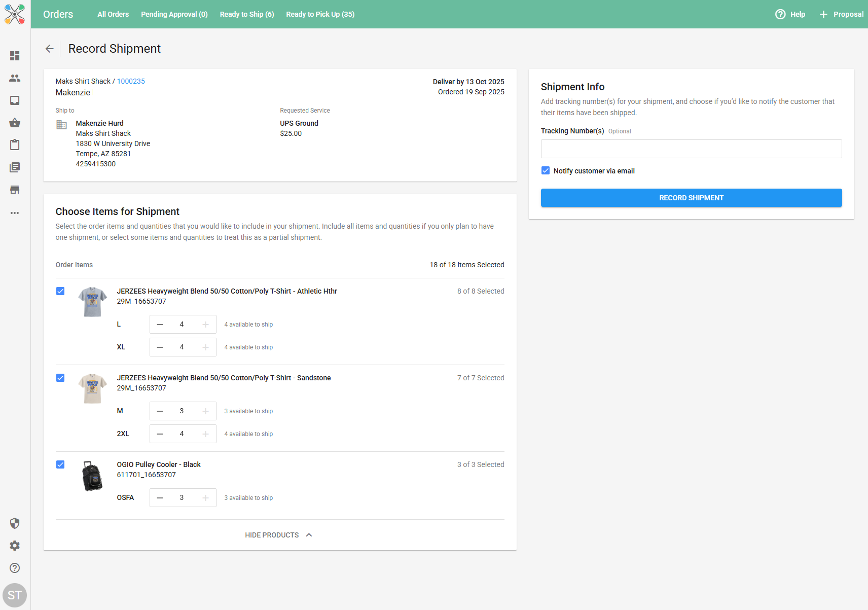Switch to the Ready to Ship tab
Image resolution: width=868 pixels, height=610 pixels.
247,14
